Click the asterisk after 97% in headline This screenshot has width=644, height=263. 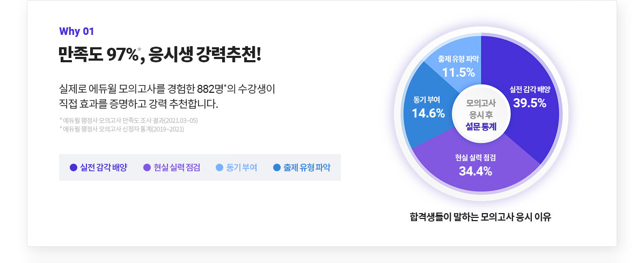[x=140, y=49]
